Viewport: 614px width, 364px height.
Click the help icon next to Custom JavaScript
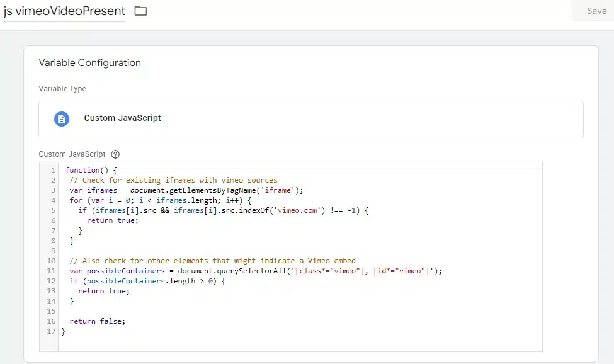115,154
